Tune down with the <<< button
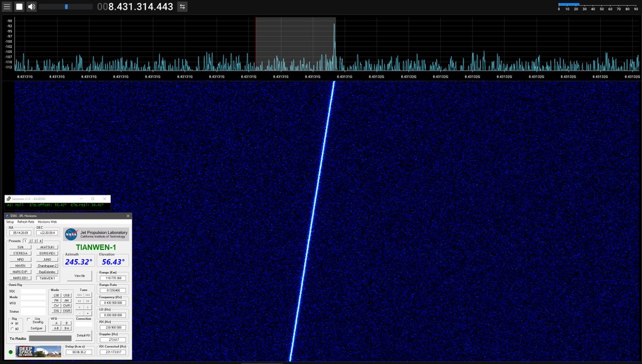 [79, 295]
